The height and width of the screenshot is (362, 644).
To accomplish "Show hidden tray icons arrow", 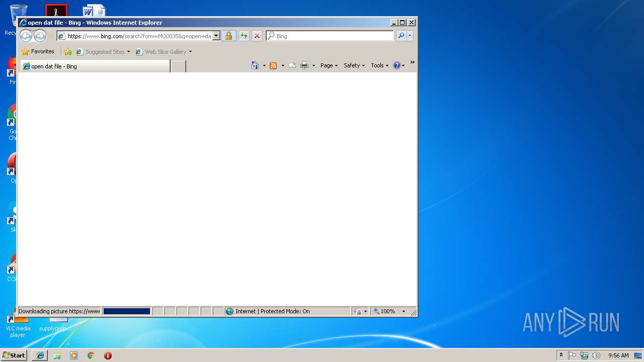I will point(561,355).
